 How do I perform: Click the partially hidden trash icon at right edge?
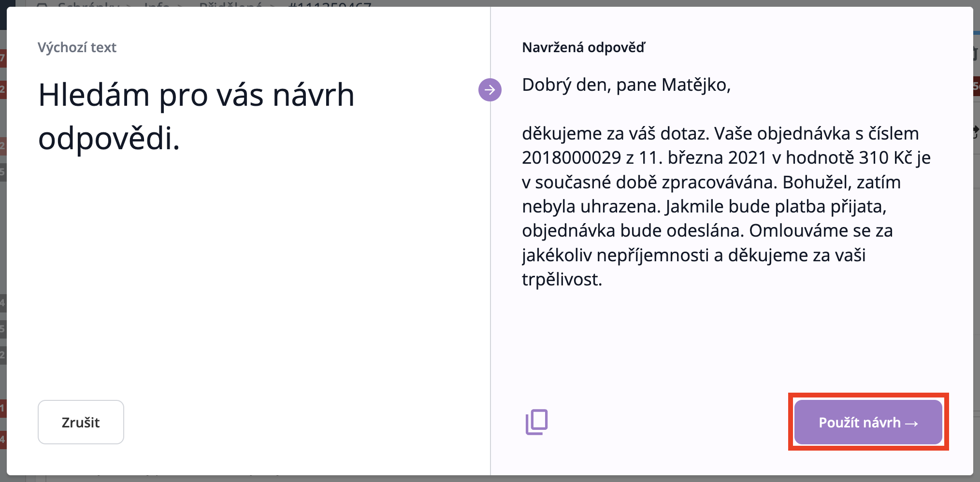coord(977,53)
